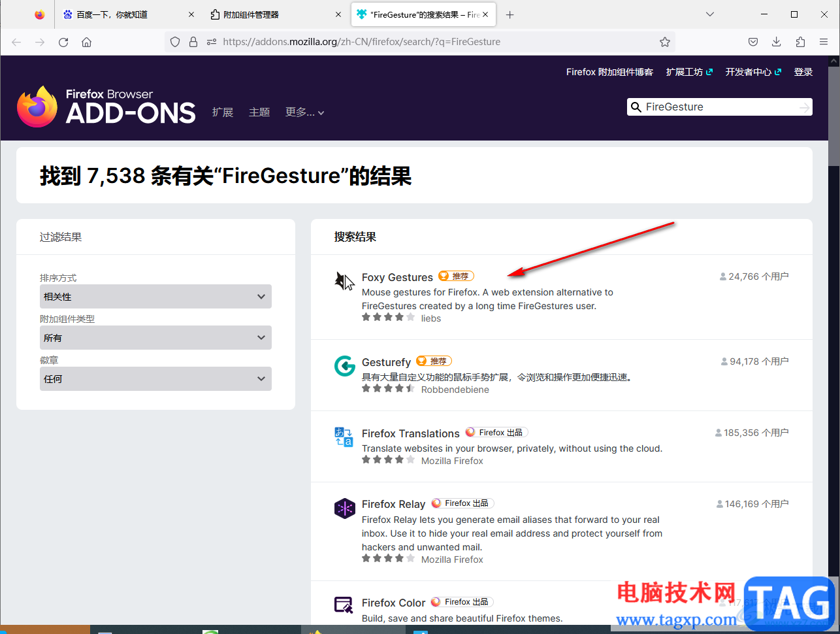
Task: Click the 24,766 个用户 count
Action: coord(754,276)
